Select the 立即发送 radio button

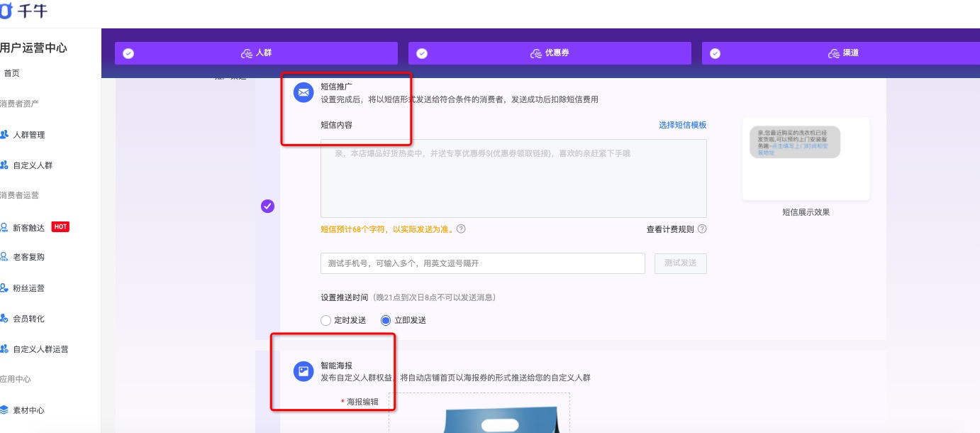pos(386,320)
